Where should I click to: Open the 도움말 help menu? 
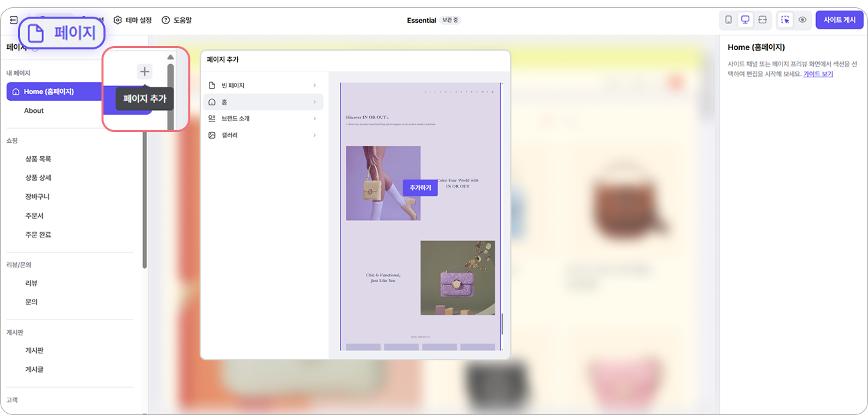click(177, 20)
